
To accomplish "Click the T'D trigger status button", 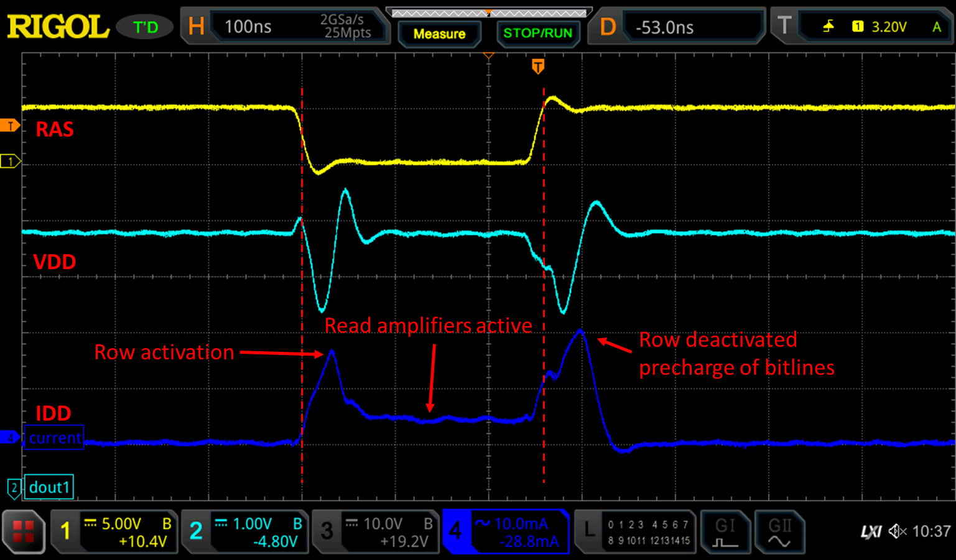I will pyautogui.click(x=144, y=26).
